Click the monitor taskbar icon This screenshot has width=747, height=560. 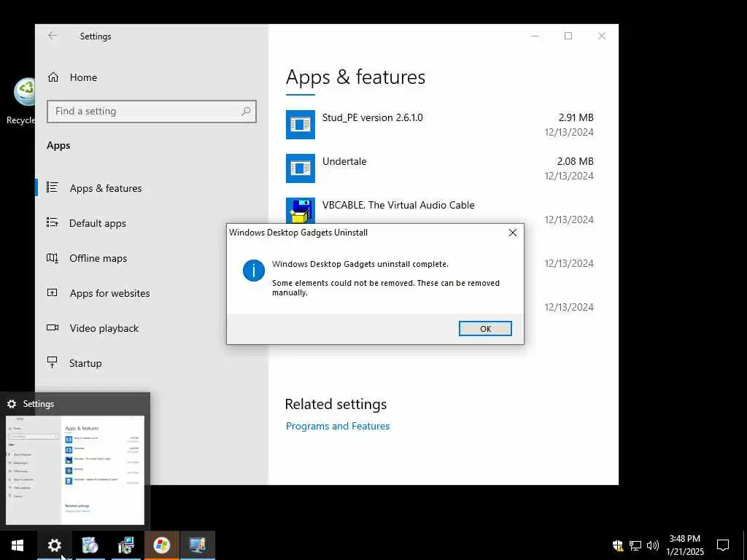click(197, 545)
